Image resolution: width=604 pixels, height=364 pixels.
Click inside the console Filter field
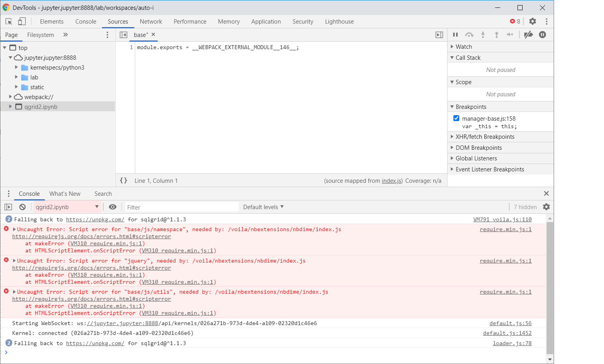click(181, 207)
